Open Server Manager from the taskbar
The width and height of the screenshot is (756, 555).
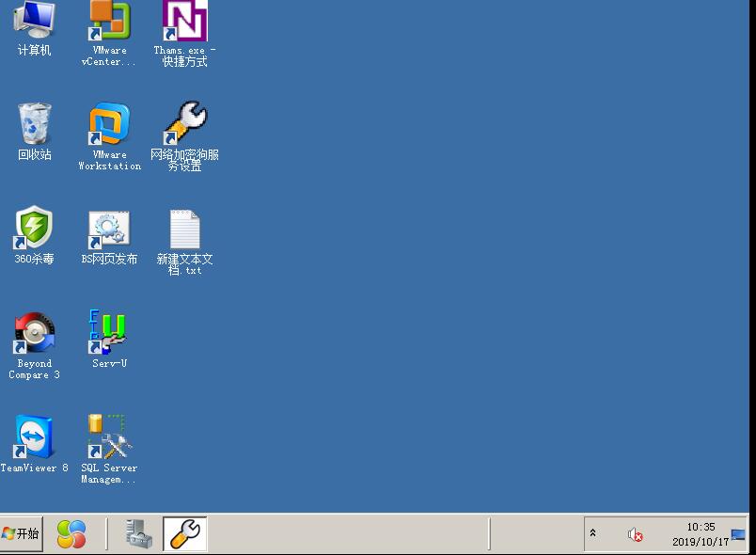click(138, 533)
